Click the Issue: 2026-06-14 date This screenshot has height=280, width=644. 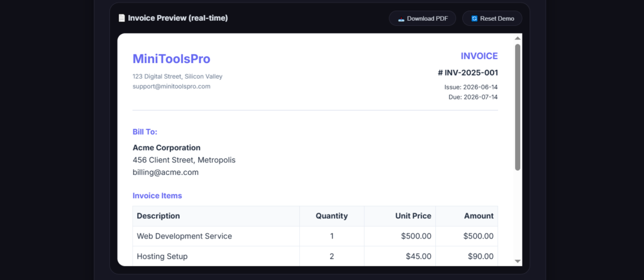471,87
